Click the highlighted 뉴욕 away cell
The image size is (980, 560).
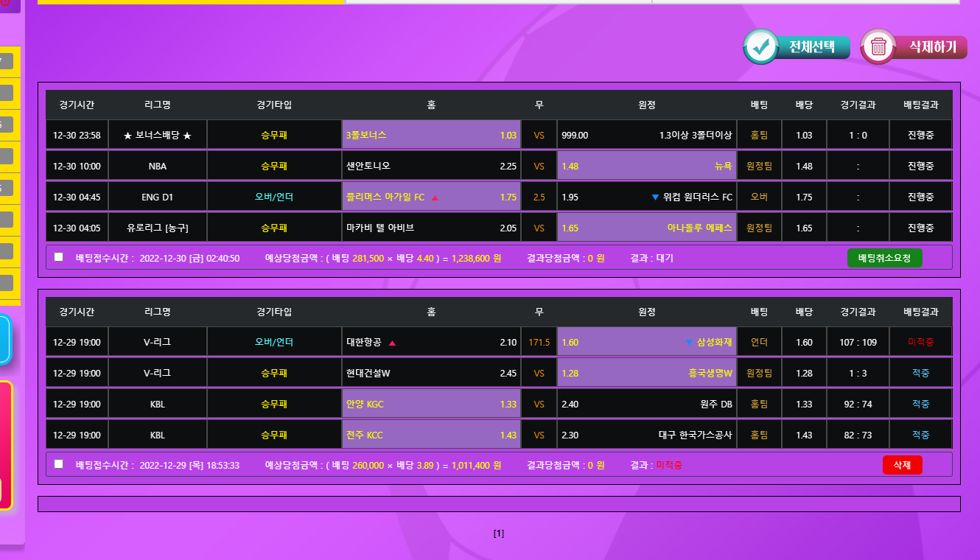coord(646,167)
